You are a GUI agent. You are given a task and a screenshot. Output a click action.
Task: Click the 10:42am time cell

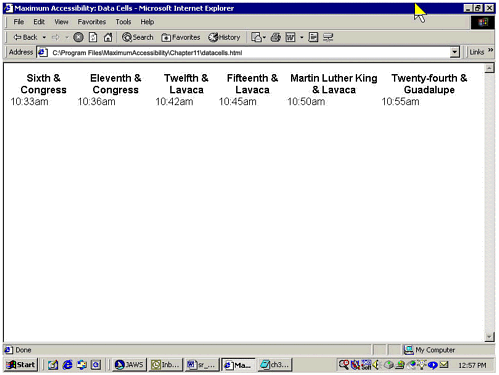coord(174,101)
